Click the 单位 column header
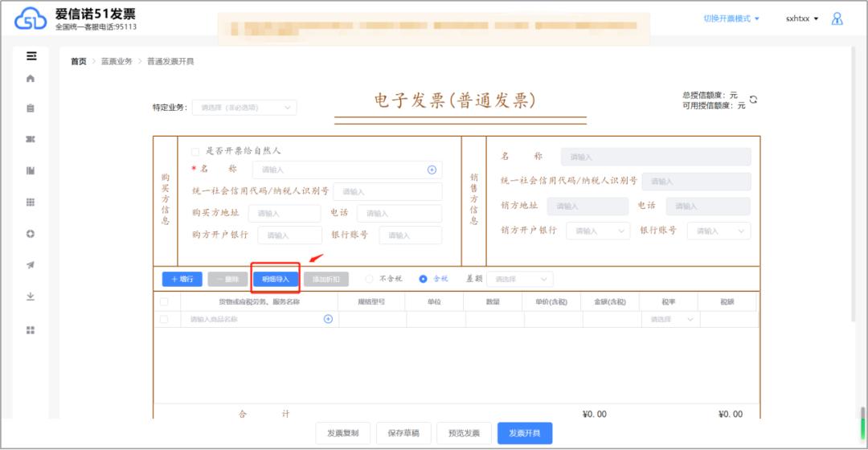Screen dimensions: 868x450 [x=435, y=301]
